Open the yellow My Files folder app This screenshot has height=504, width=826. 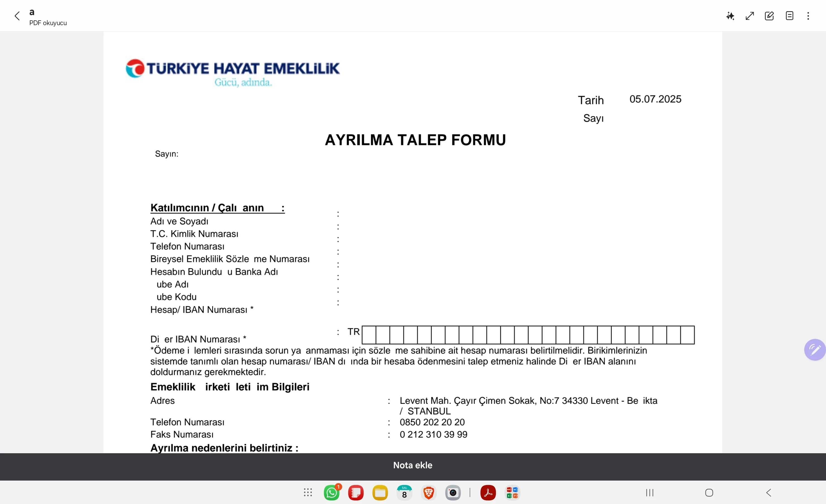click(380, 493)
